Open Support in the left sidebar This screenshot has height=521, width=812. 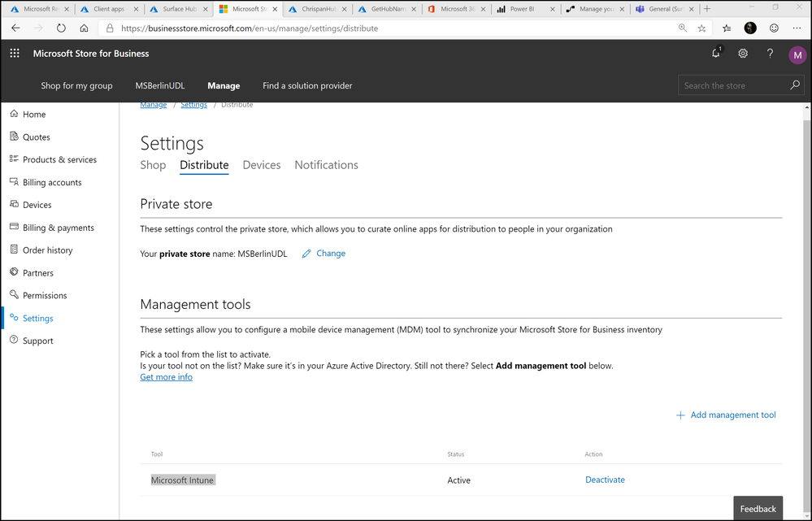tap(31, 341)
